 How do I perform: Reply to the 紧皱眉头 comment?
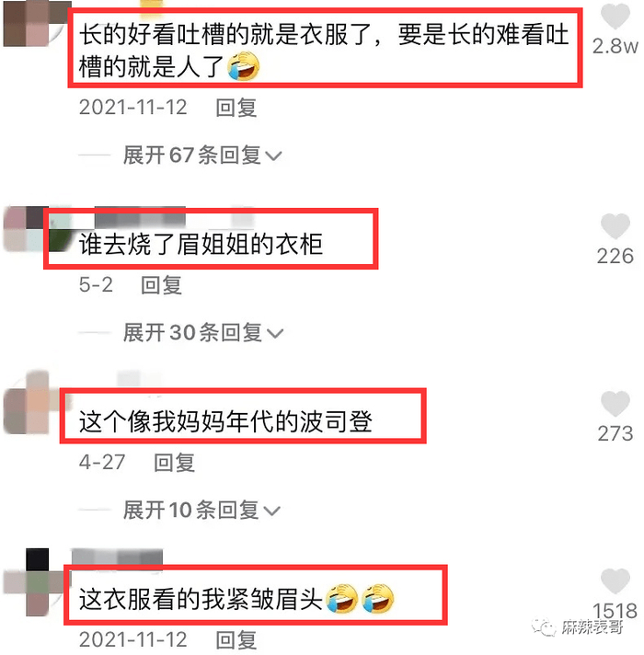pos(236,639)
